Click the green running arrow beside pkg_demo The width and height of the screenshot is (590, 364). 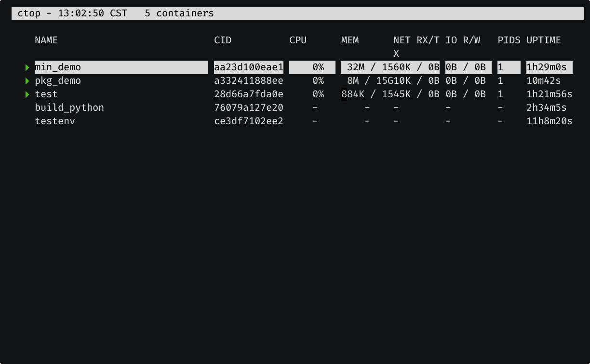(27, 81)
